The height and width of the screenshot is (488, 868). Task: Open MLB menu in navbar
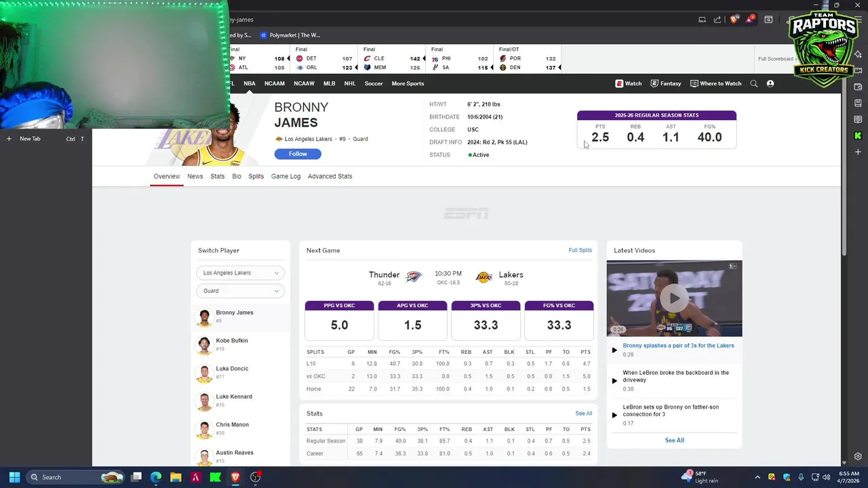(x=329, y=83)
